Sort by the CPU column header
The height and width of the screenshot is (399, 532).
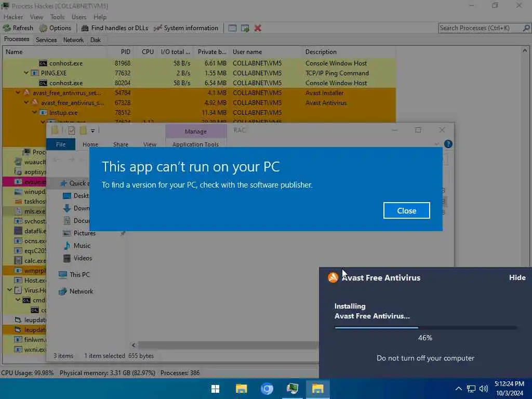[145, 52]
